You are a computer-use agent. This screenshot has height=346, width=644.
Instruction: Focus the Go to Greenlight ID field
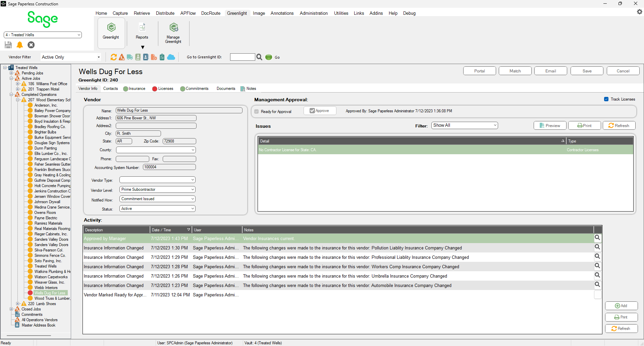pyautogui.click(x=243, y=57)
